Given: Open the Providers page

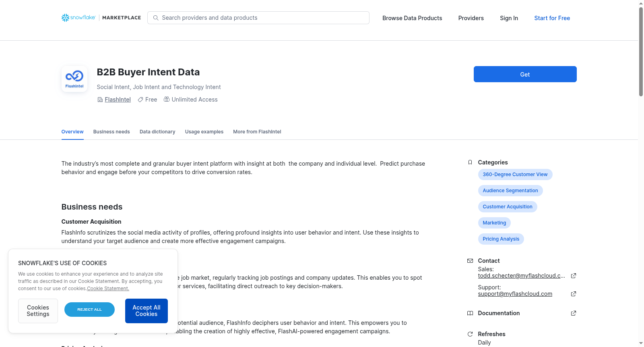Looking at the screenshot, I should [x=471, y=18].
